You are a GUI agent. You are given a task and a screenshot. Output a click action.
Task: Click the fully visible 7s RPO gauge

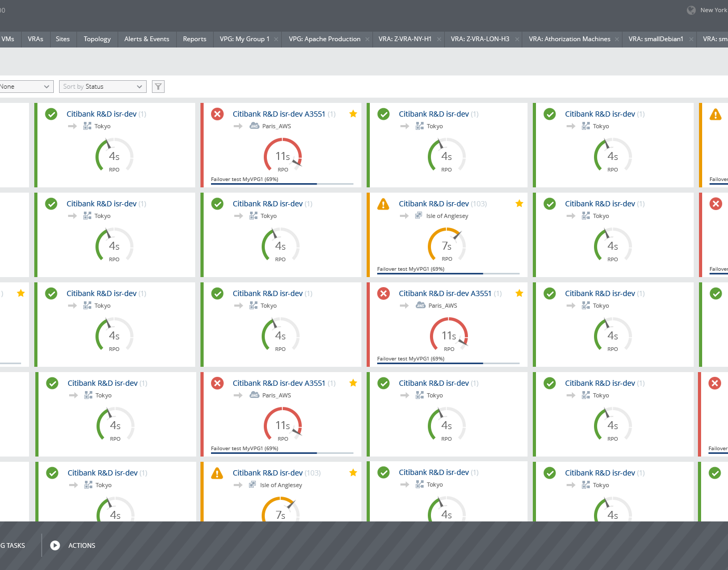point(447,245)
